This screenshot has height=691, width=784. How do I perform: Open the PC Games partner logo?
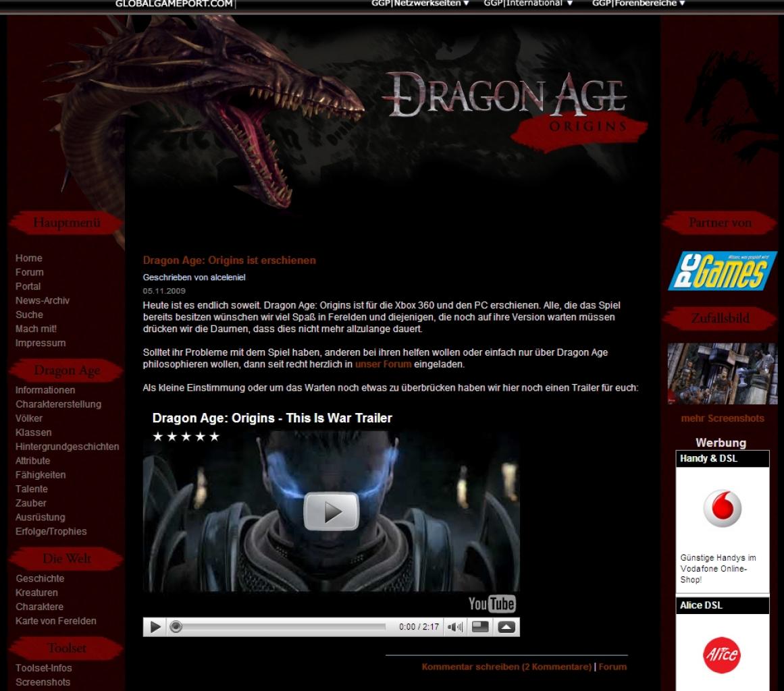coord(722,271)
